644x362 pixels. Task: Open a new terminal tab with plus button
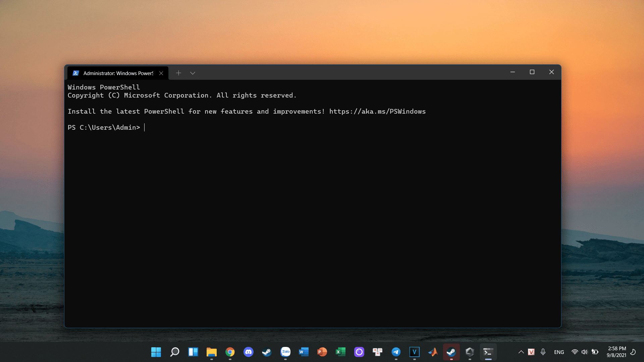pos(178,73)
